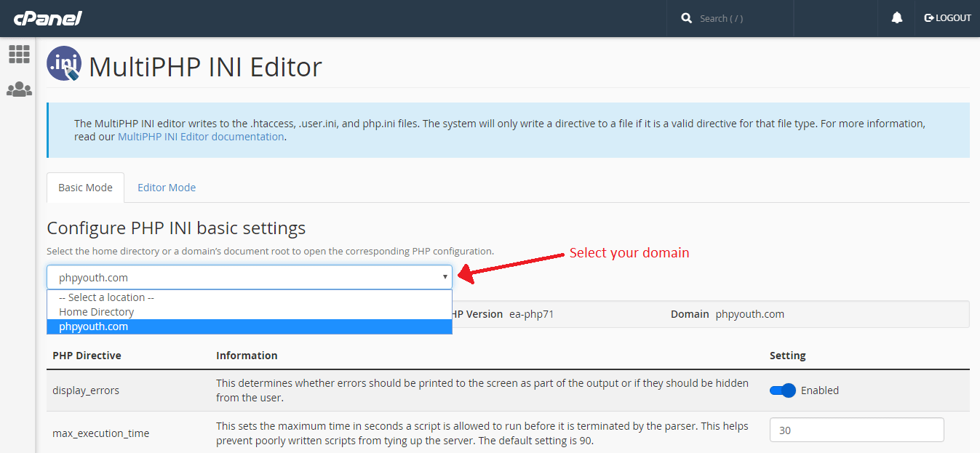Click the 'Information' column header
980x453 pixels.
click(x=247, y=356)
